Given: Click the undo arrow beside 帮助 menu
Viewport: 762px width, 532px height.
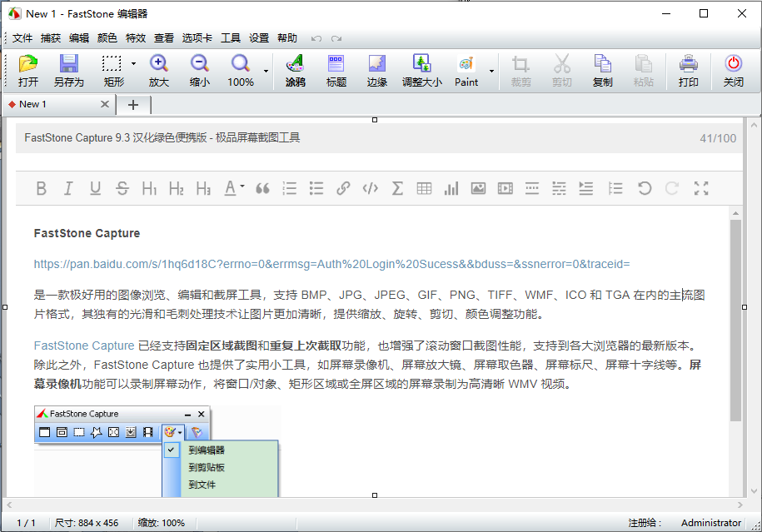Looking at the screenshot, I should pyautogui.click(x=316, y=38).
